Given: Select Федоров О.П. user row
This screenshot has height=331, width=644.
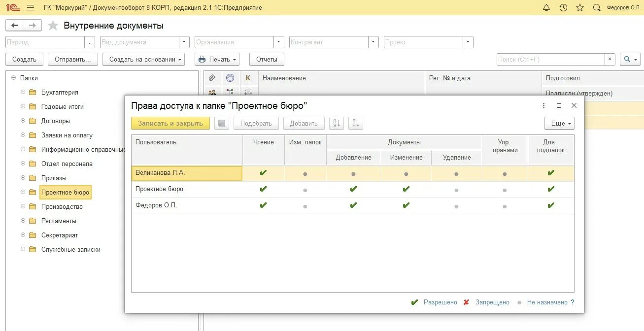Looking at the screenshot, I should point(353,206).
